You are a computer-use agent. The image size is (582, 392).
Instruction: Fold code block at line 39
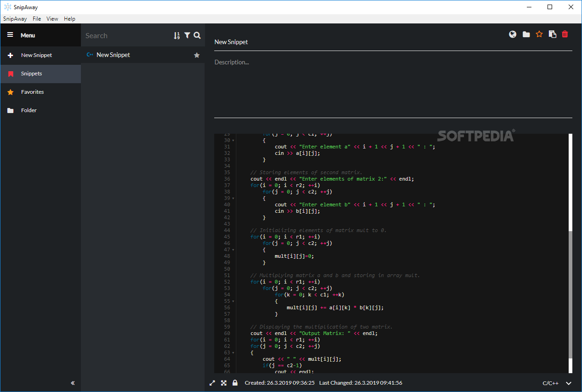[x=233, y=198]
